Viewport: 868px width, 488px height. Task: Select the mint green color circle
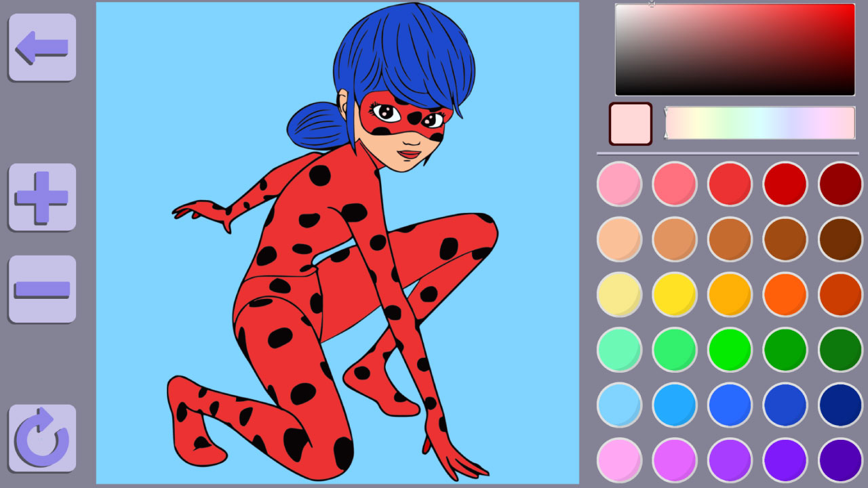(x=619, y=350)
